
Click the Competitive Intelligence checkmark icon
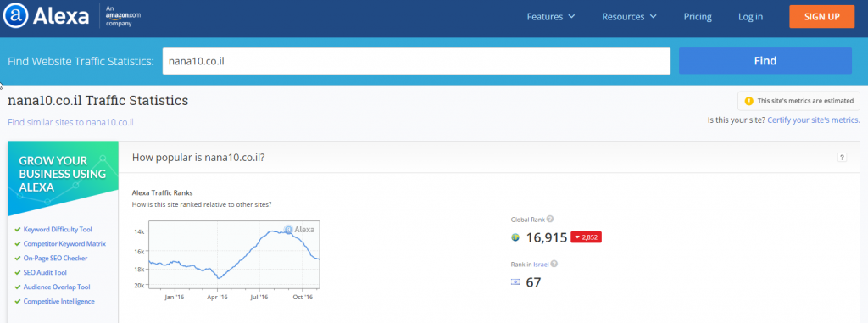coord(18,302)
